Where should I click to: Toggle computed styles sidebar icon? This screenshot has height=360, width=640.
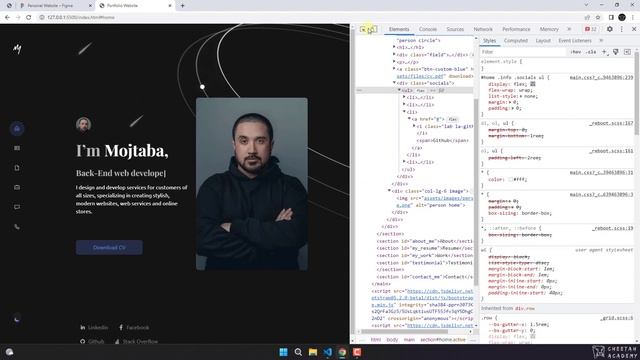[627, 52]
